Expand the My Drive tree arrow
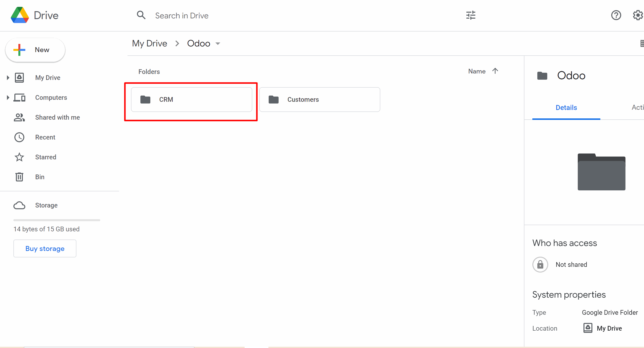 [8, 77]
